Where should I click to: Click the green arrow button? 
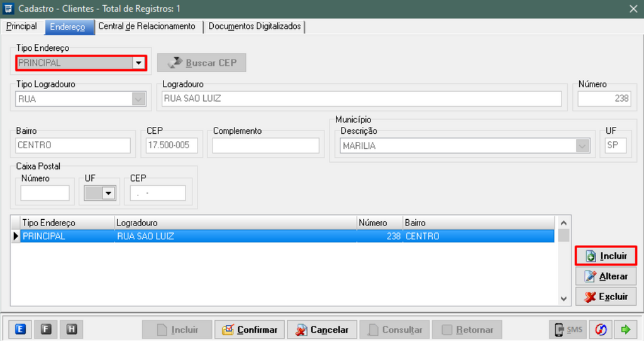pyautogui.click(x=625, y=329)
